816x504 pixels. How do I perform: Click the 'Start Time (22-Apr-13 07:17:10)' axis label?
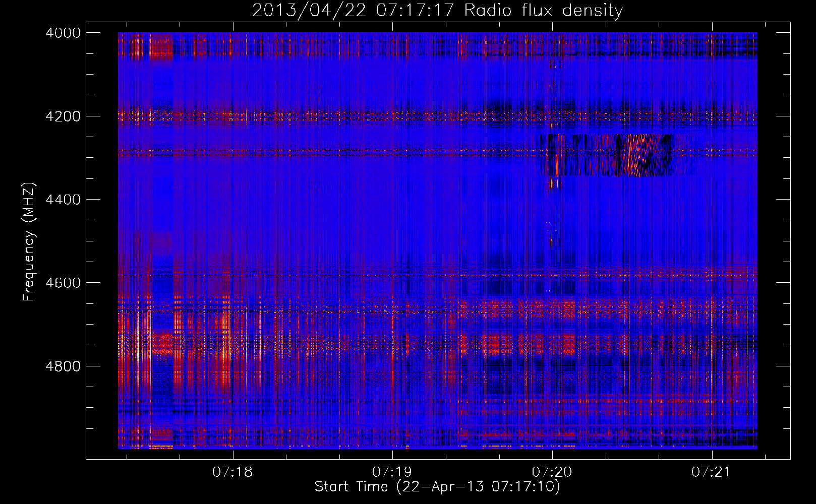tap(437, 487)
